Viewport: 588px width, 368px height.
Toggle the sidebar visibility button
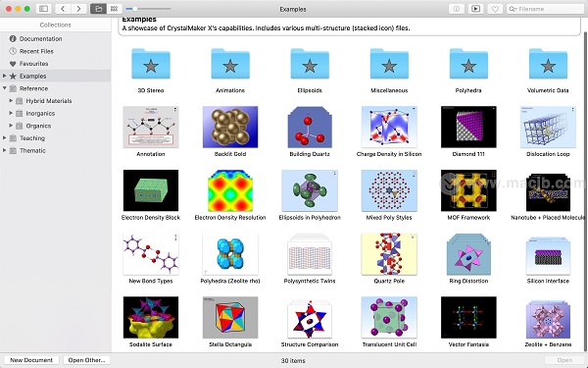point(43,9)
